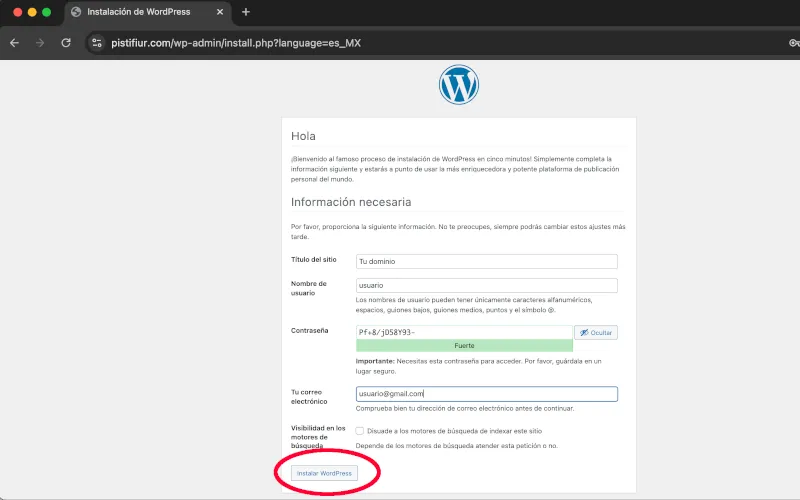Click the Hola heading
The image size is (800, 500).
click(x=303, y=136)
